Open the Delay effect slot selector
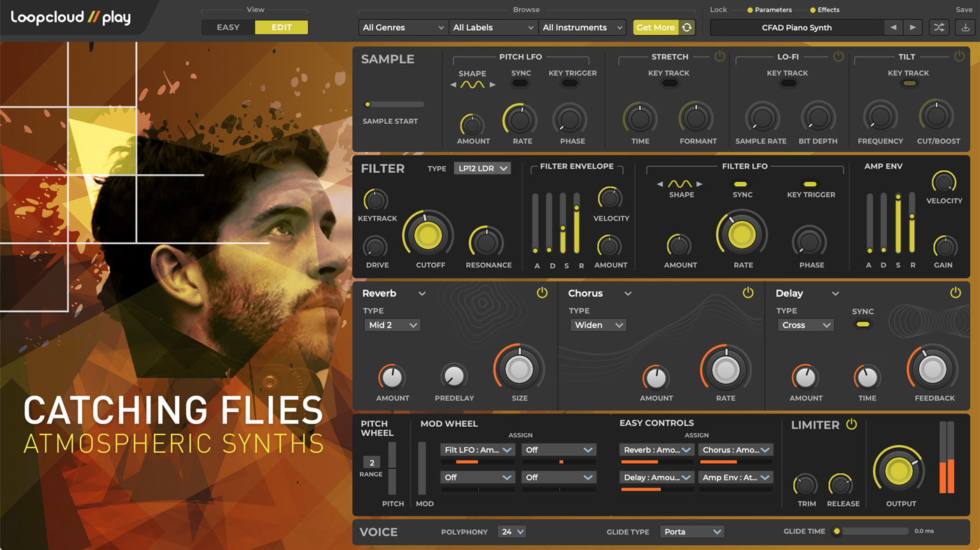Viewport: 980px width, 550px height. (807, 293)
